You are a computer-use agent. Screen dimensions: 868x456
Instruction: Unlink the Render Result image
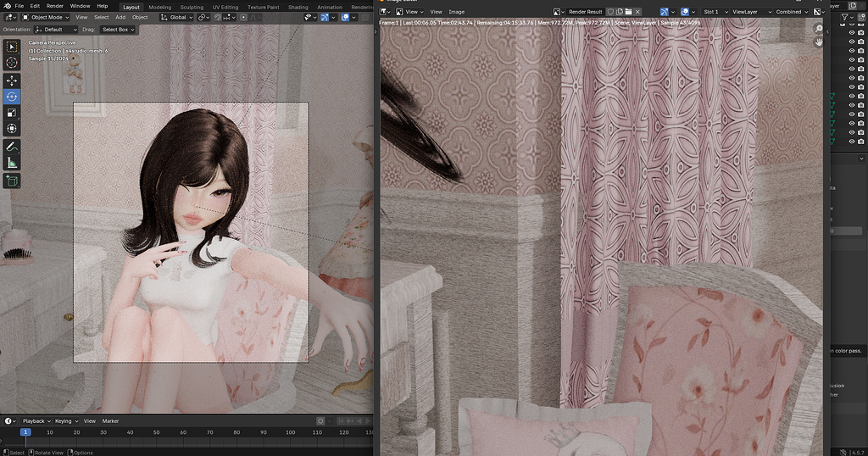point(637,12)
